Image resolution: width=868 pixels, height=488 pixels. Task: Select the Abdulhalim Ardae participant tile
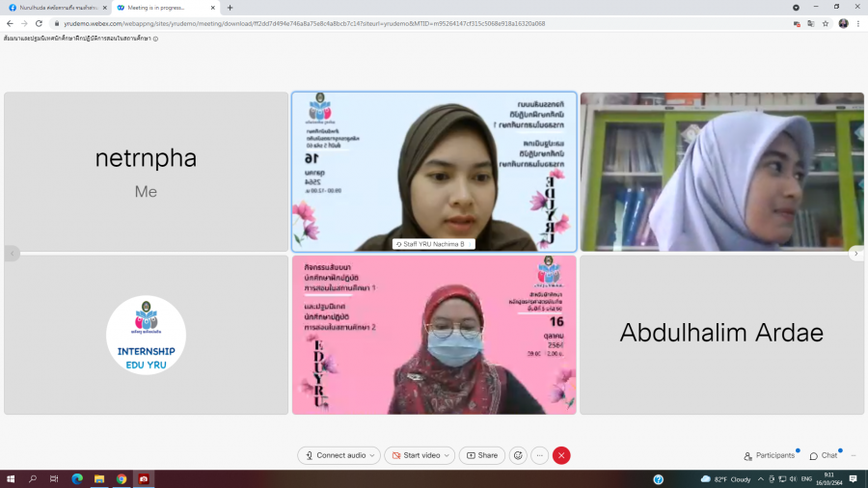click(x=721, y=334)
